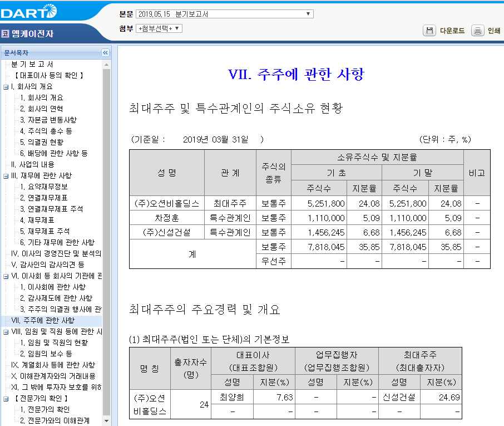504x426 pixels.
Task: Click the 최대주주 relation cell
Action: [x=230, y=203]
